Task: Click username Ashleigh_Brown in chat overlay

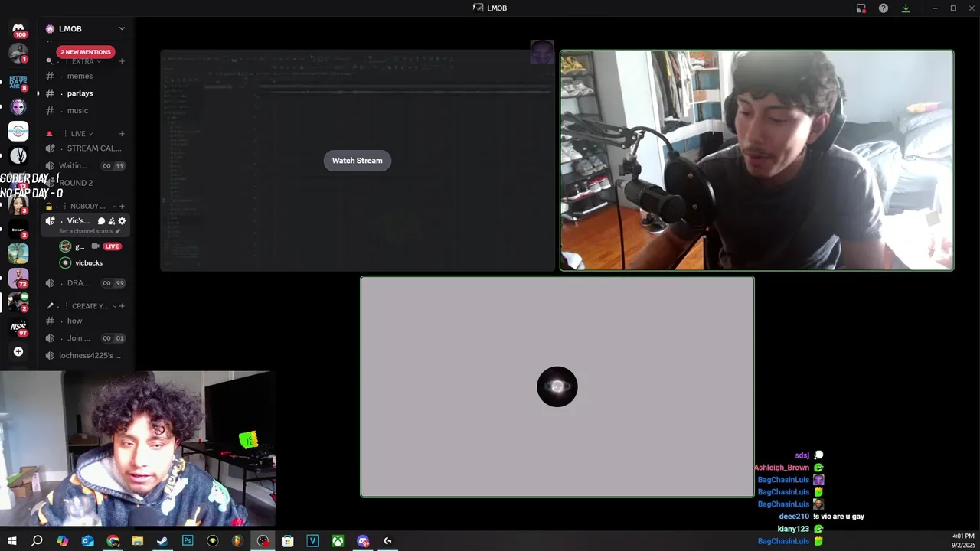Action: tap(782, 468)
